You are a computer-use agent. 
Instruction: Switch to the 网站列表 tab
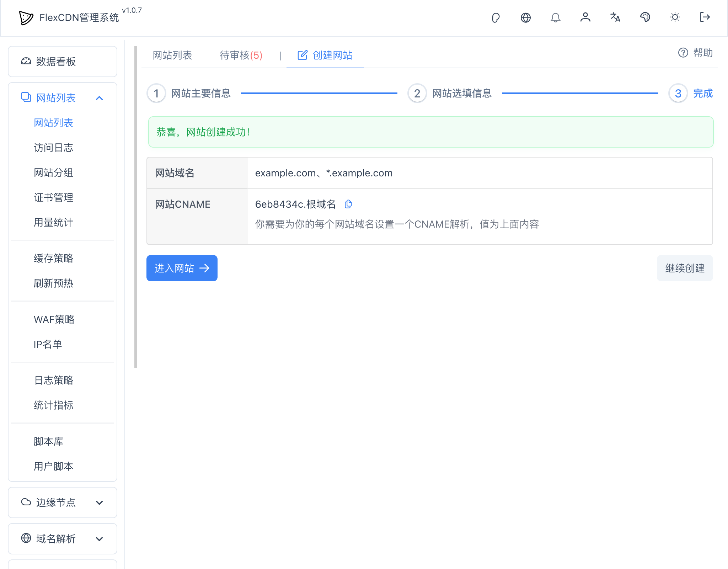click(x=173, y=55)
